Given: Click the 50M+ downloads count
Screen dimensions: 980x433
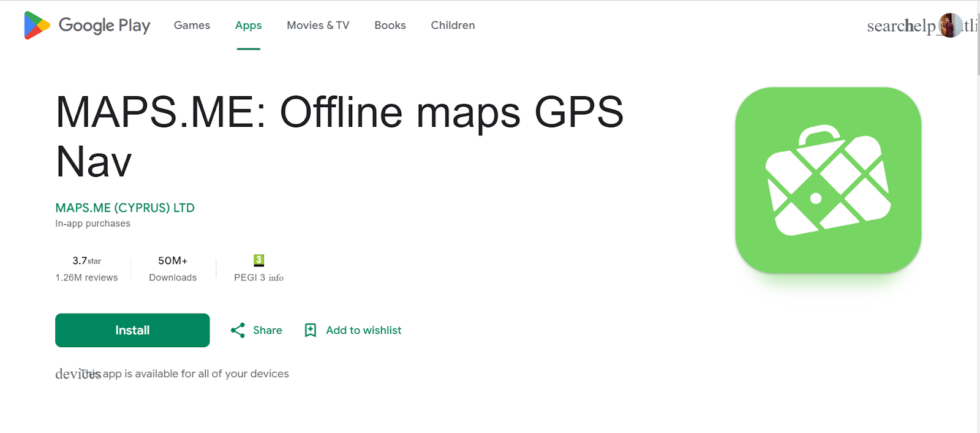Looking at the screenshot, I should 173,261.
